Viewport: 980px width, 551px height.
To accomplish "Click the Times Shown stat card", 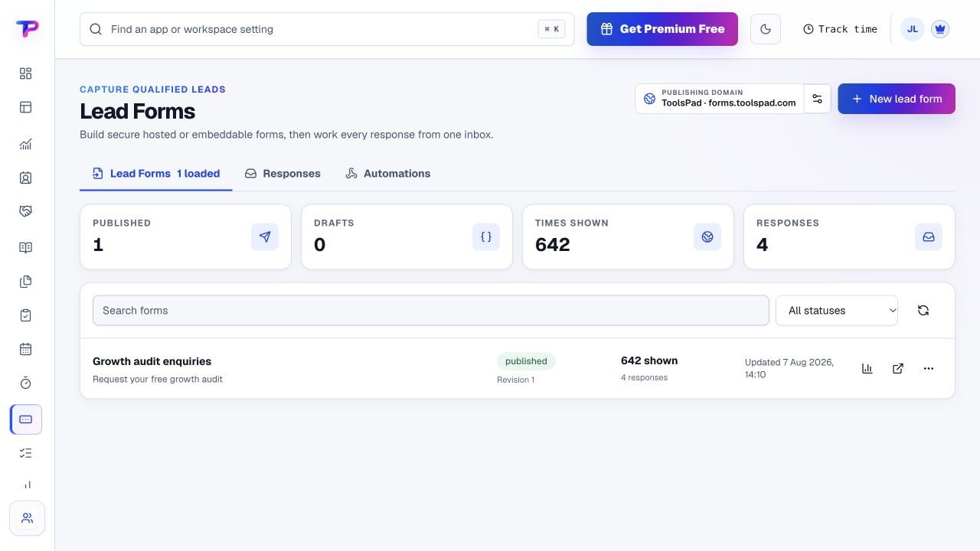I will click(x=628, y=236).
